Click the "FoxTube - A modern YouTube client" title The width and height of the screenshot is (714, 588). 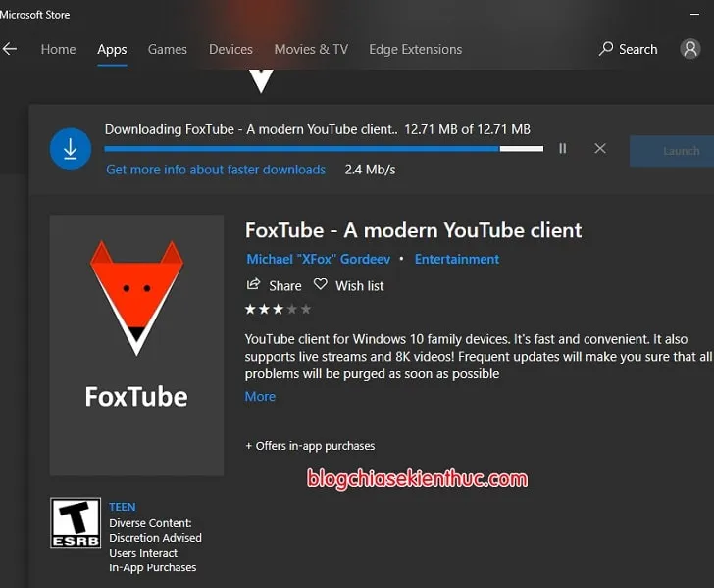pos(414,230)
